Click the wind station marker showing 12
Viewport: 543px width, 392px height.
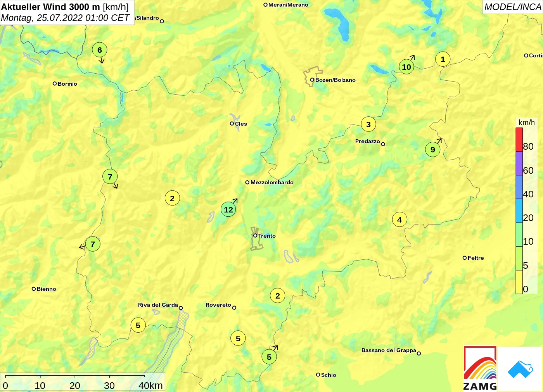point(228,209)
